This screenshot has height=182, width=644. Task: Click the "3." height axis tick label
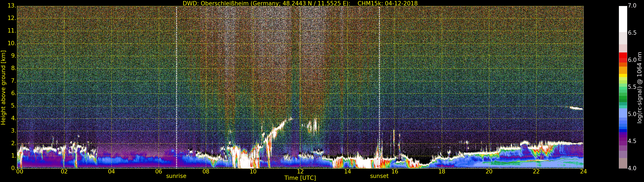[x=14, y=131]
